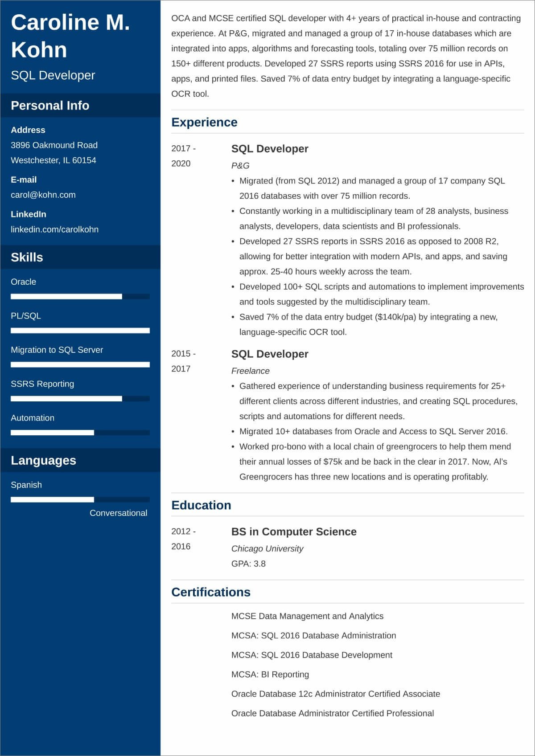The image size is (535, 756).
Task: Select the Experience section heading
Action: pos(204,122)
